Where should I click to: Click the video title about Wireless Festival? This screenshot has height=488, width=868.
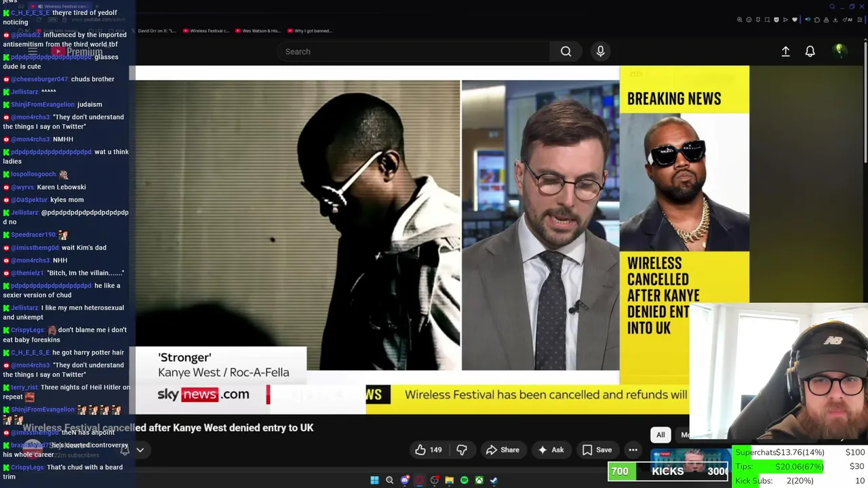pos(168,428)
